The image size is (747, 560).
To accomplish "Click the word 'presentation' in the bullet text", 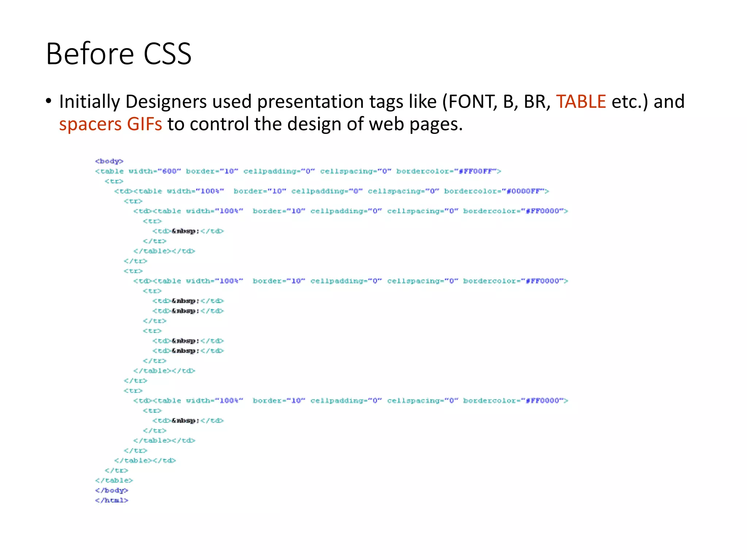I will click(x=310, y=101).
